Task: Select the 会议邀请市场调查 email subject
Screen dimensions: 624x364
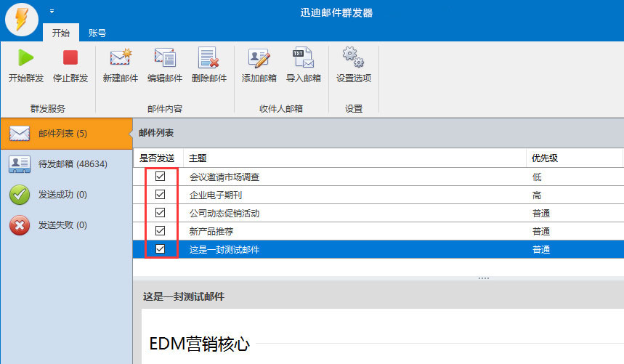Action: pyautogui.click(x=224, y=177)
